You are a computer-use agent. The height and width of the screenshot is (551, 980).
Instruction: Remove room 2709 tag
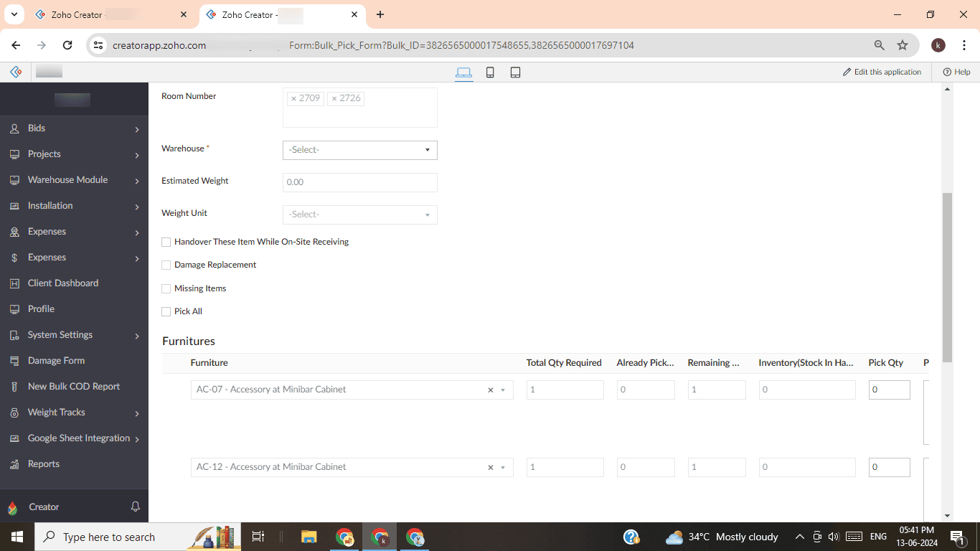click(293, 98)
